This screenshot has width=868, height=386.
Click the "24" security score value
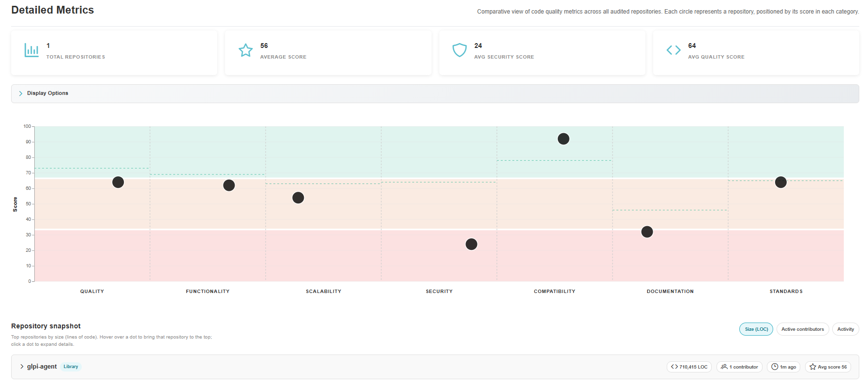478,46
